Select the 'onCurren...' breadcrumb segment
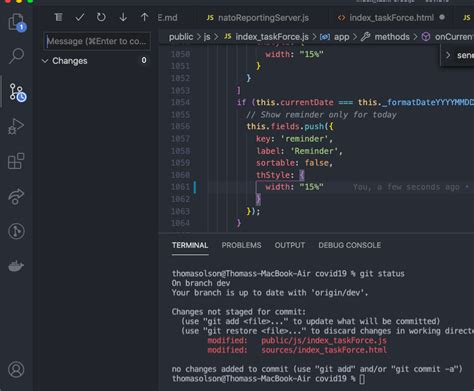Screen dimensions: 474x391 coord(447,37)
